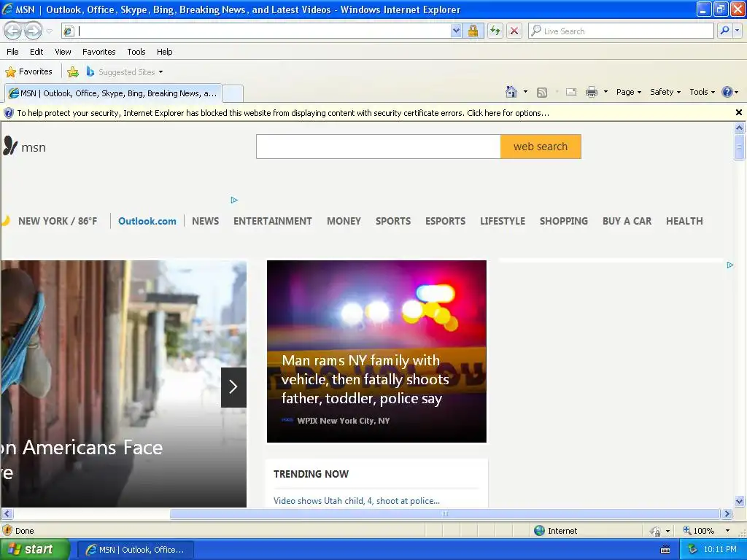Select the MSN taskbar window button
The height and width of the screenshot is (560, 747).
135,550
